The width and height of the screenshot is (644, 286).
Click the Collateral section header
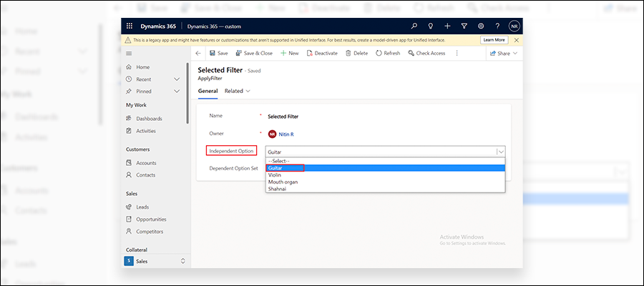(137, 250)
